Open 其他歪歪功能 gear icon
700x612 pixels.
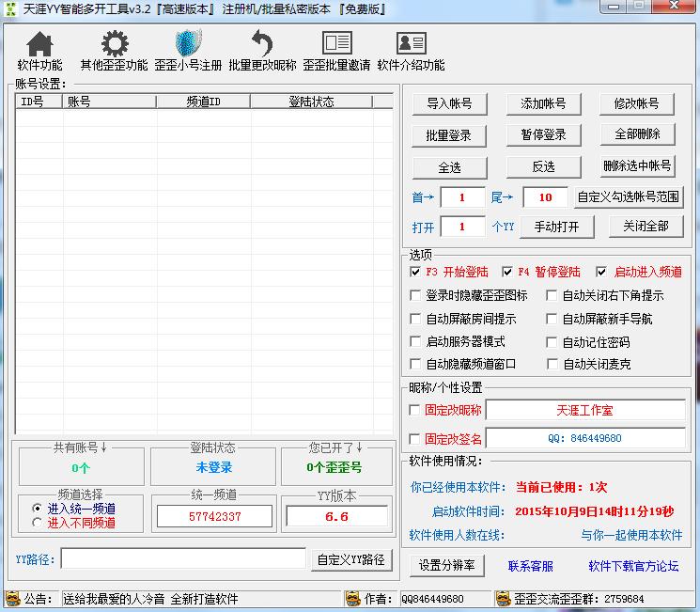[x=114, y=43]
